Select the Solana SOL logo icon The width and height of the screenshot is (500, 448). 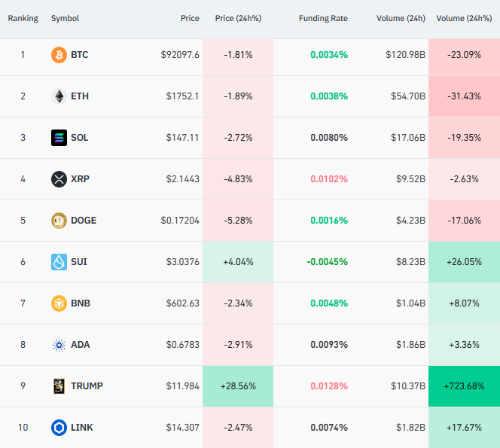pos(59,138)
